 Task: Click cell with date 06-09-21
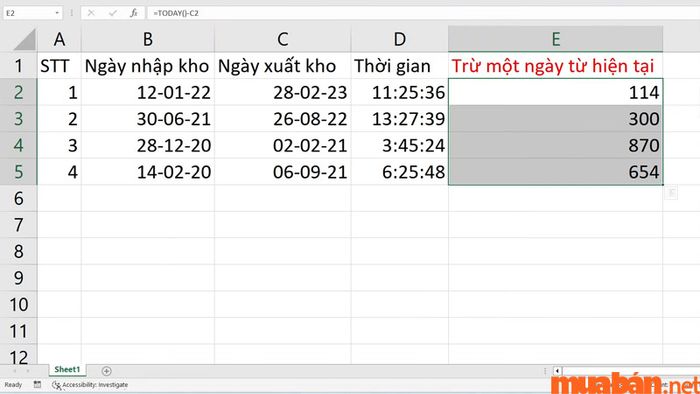(283, 172)
